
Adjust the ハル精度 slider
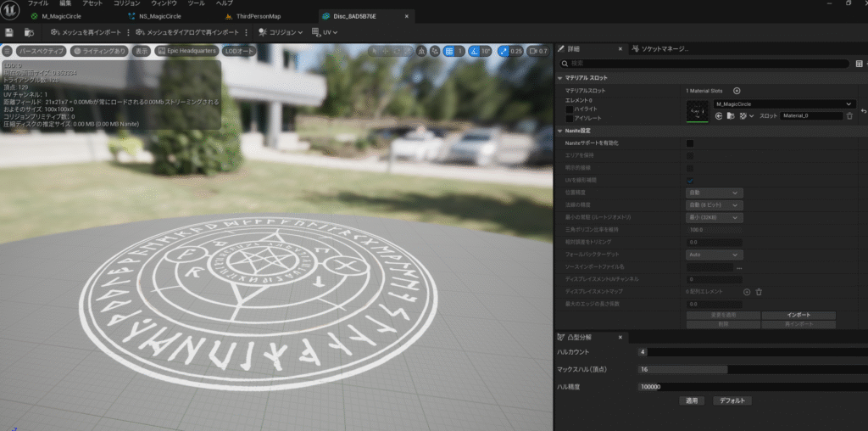(753, 387)
